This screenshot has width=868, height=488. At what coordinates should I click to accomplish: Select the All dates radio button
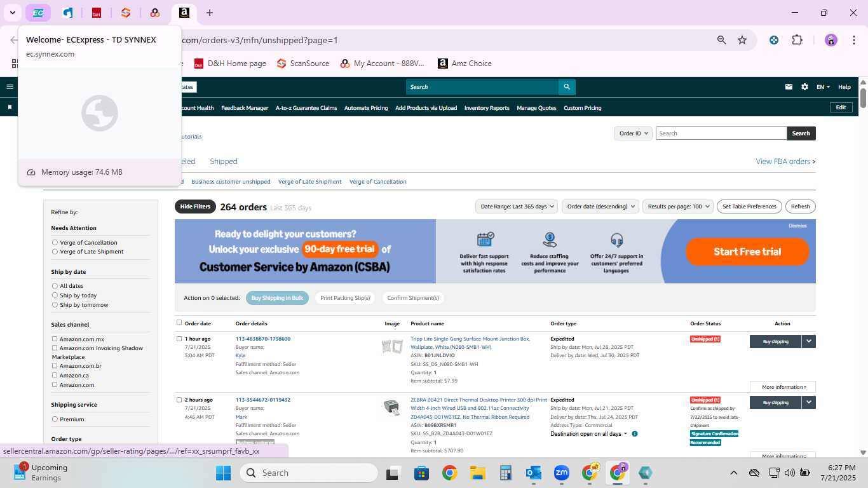pyautogui.click(x=55, y=286)
